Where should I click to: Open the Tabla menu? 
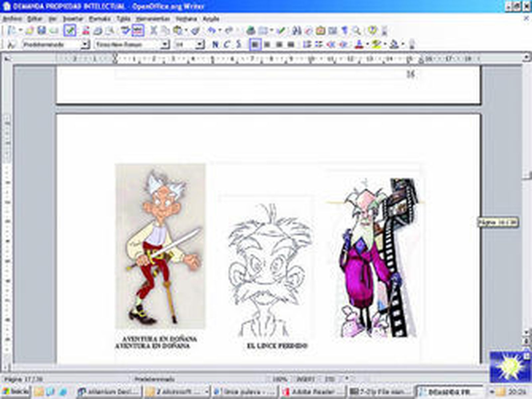click(x=123, y=19)
